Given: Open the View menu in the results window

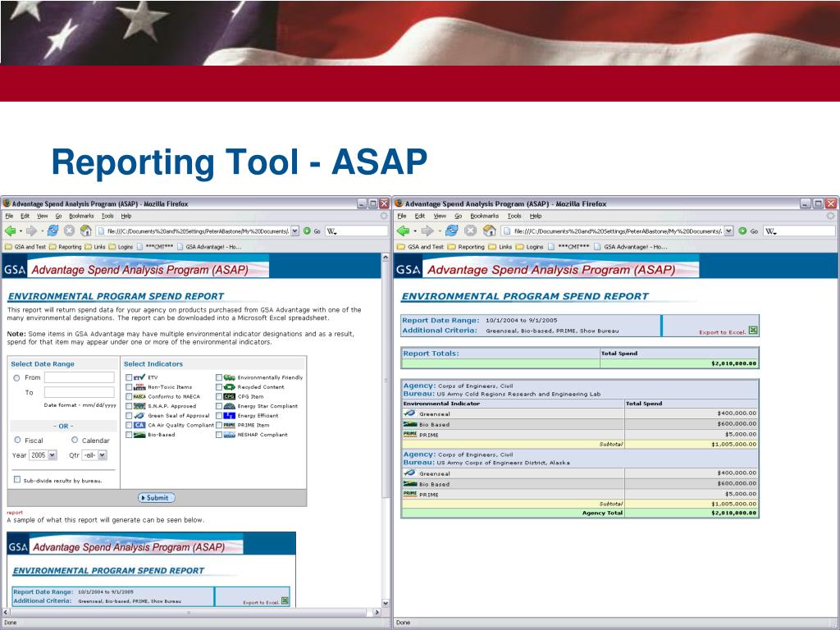Looking at the screenshot, I should (440, 216).
